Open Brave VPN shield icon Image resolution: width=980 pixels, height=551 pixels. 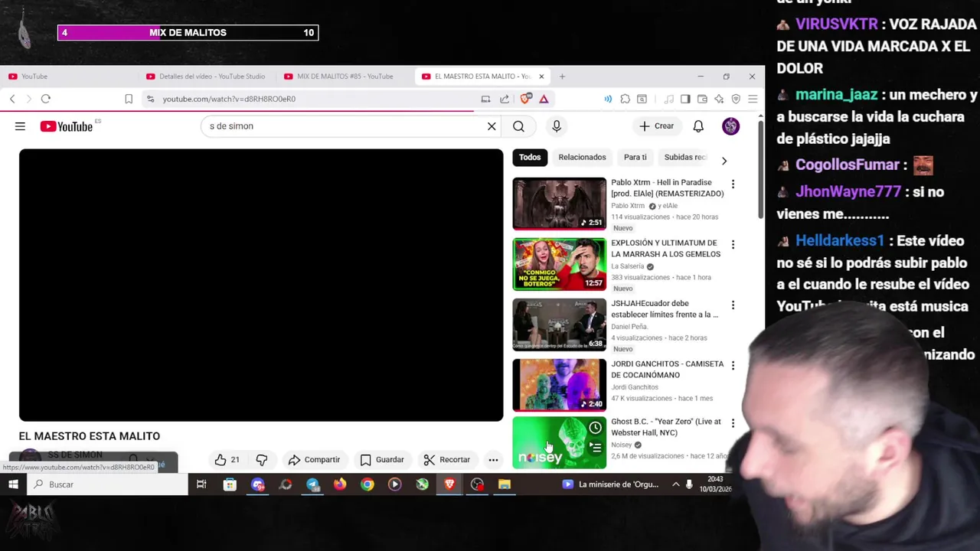click(x=736, y=99)
